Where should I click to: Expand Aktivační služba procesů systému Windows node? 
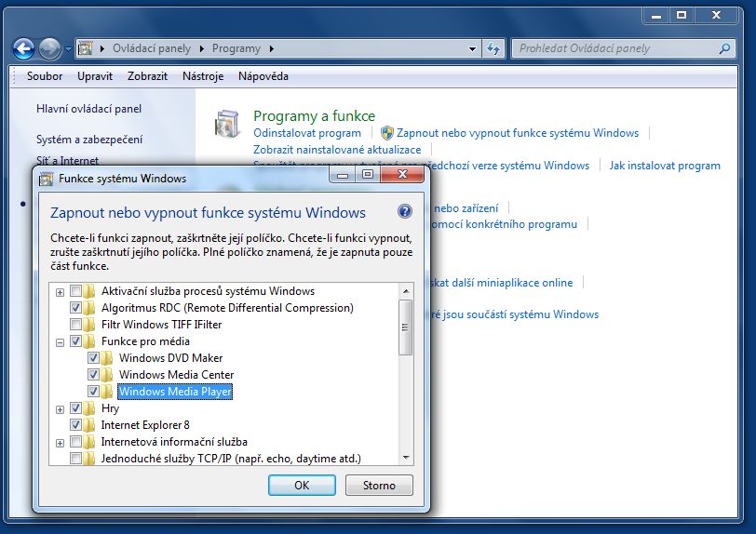pos(60,292)
